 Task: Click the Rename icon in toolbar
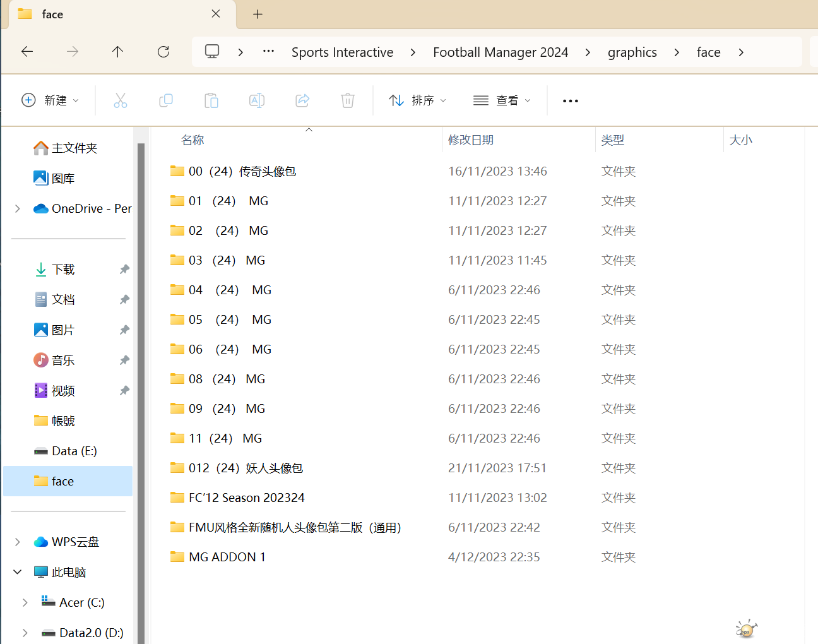[x=257, y=100]
